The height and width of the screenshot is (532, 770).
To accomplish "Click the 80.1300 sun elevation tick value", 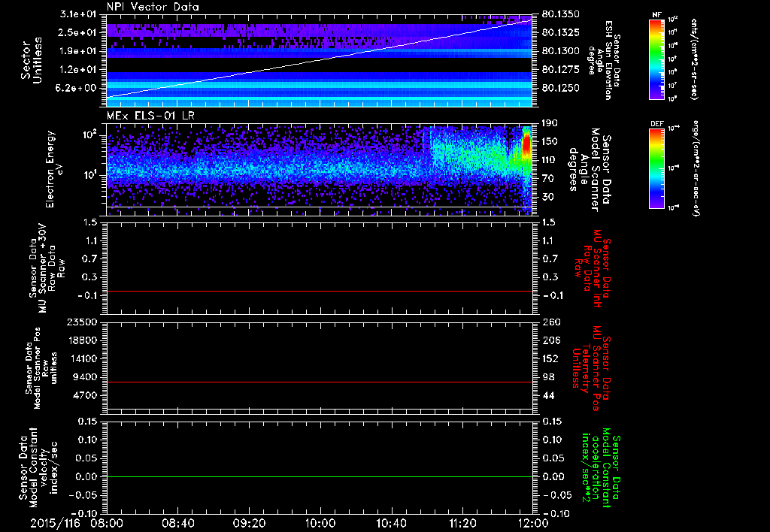I will (x=560, y=51).
